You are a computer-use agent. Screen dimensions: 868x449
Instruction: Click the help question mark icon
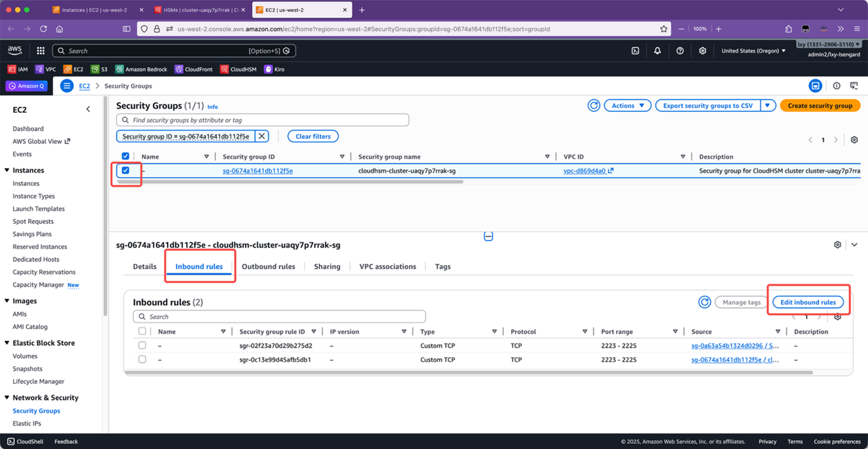[x=680, y=51]
